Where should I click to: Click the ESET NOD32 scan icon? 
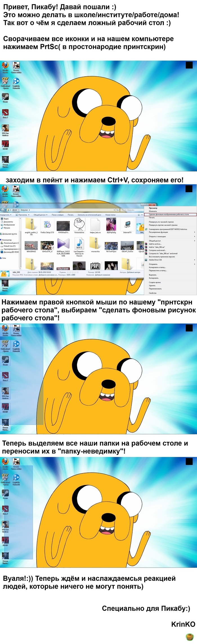coord(146,229)
